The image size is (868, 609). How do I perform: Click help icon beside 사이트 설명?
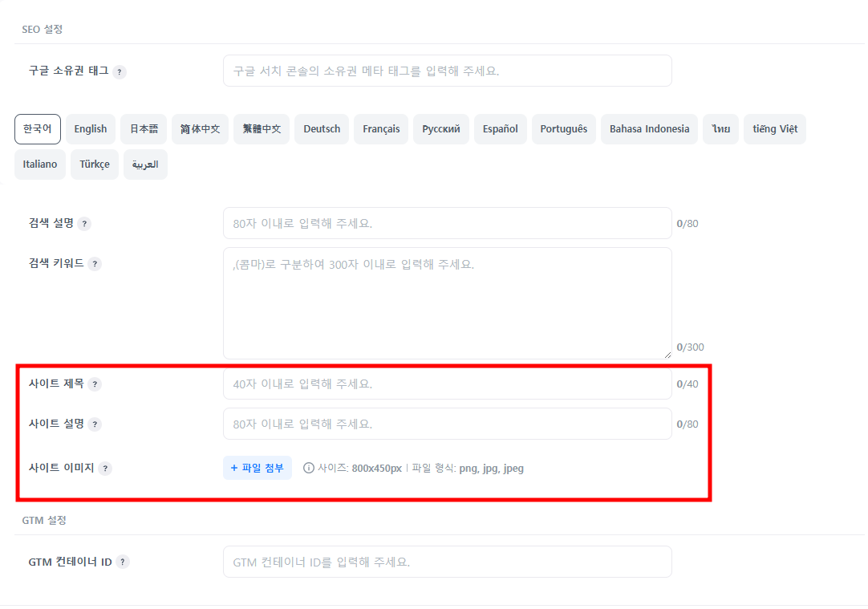[95, 424]
